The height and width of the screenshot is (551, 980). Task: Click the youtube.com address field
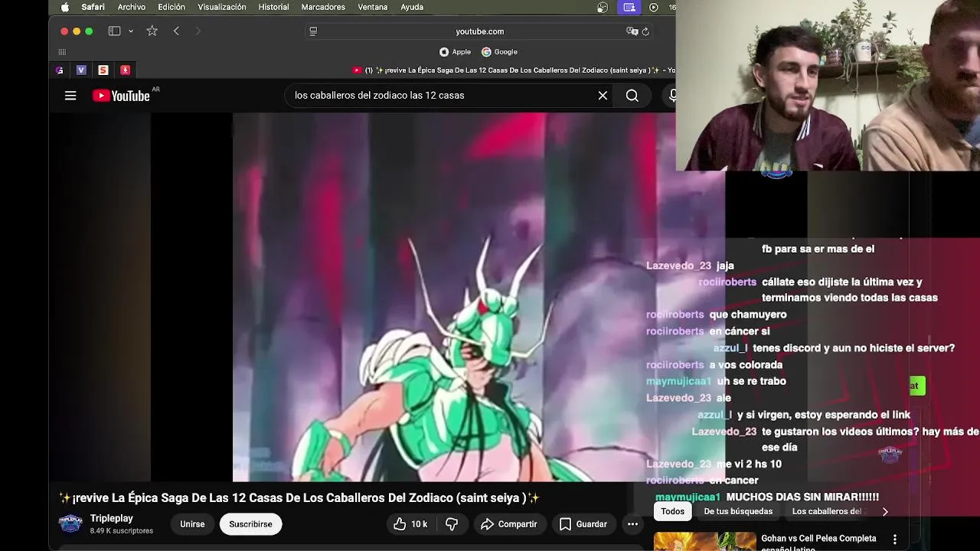[479, 31]
